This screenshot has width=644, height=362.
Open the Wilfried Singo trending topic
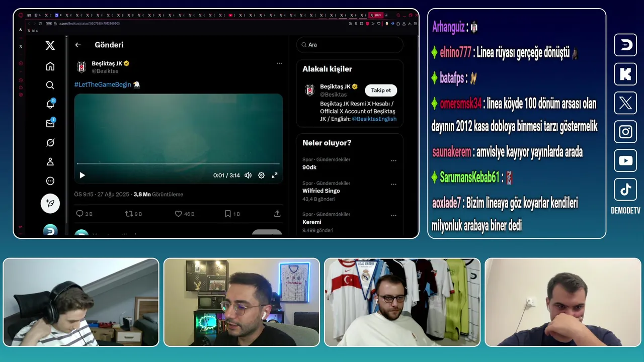[x=321, y=191]
